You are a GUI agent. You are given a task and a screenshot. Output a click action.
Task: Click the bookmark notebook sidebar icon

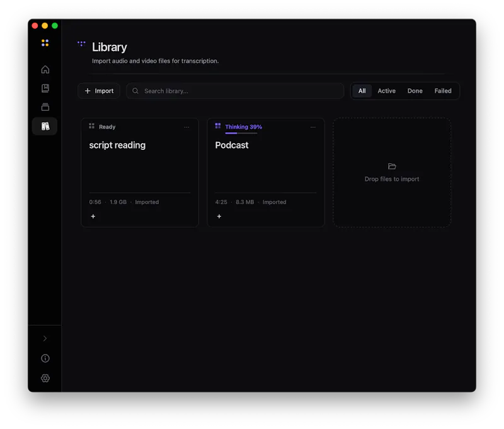pos(45,88)
